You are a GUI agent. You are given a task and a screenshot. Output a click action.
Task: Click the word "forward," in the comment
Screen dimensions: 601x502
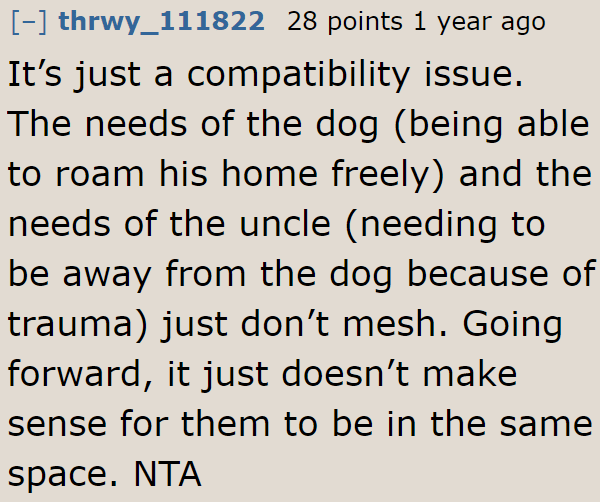[x=80, y=374]
